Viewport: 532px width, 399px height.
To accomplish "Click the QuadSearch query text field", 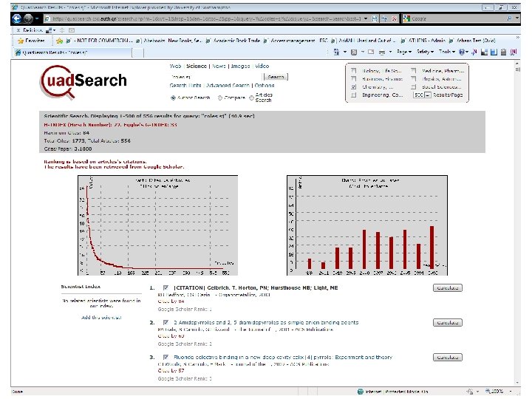I will pos(216,77).
